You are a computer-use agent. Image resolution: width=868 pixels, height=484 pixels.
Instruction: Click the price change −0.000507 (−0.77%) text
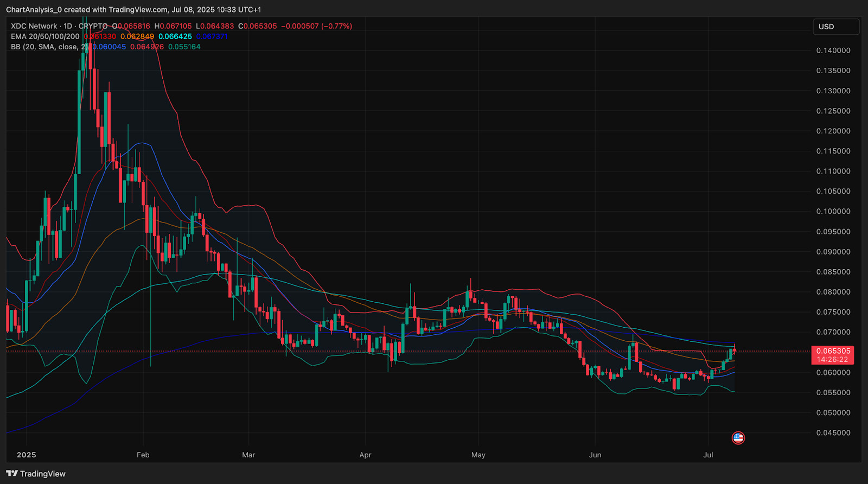316,26
